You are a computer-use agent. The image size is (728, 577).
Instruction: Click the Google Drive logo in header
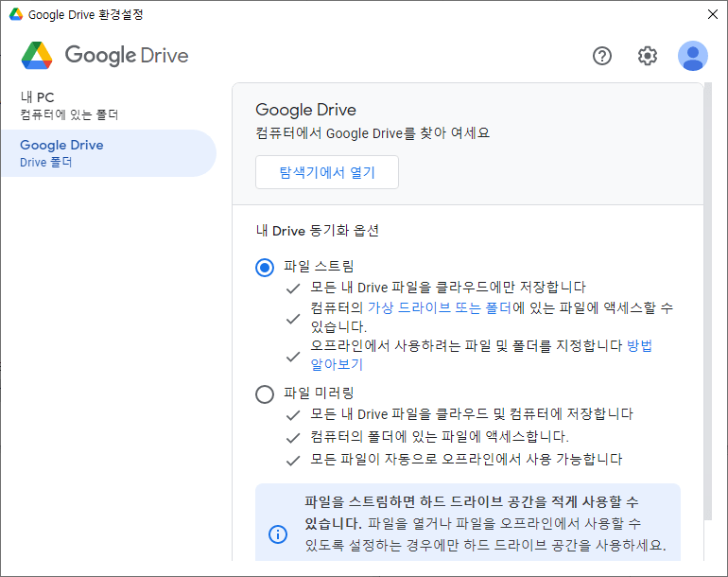click(x=105, y=55)
